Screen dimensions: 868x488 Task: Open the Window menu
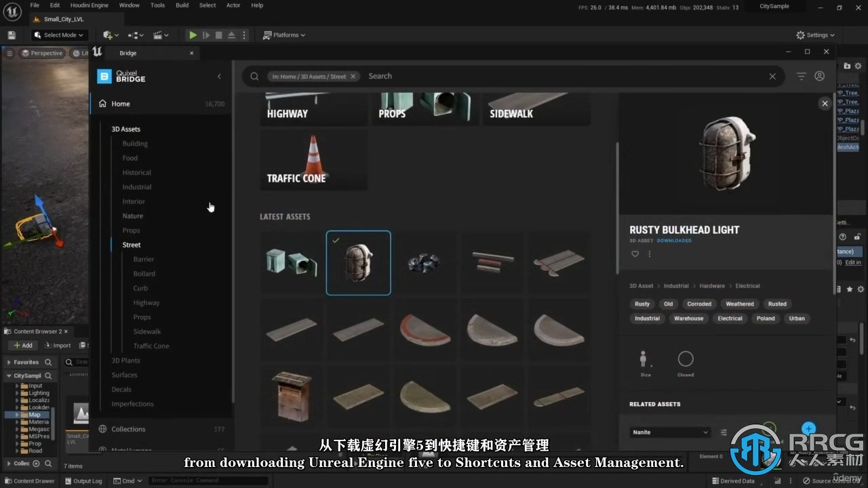pos(129,5)
